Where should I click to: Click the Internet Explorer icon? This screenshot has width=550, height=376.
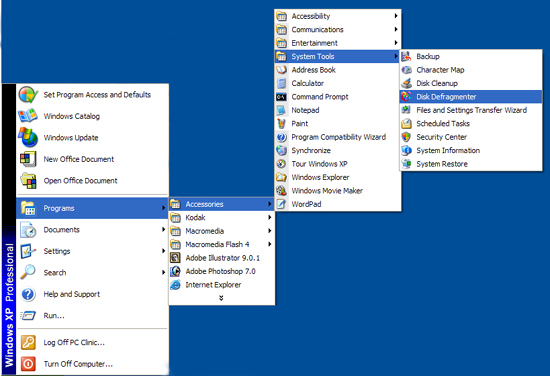(x=175, y=285)
